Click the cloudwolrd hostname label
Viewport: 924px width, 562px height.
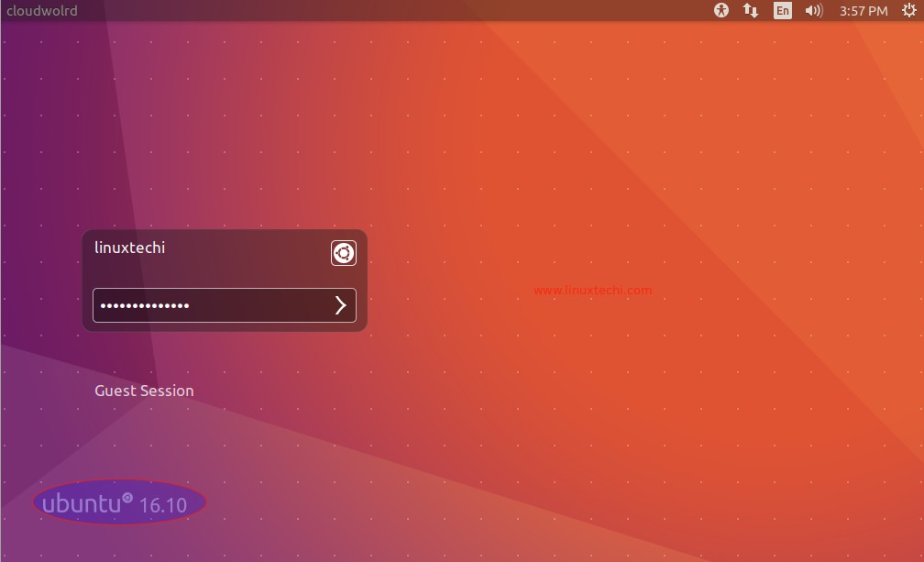42,11
